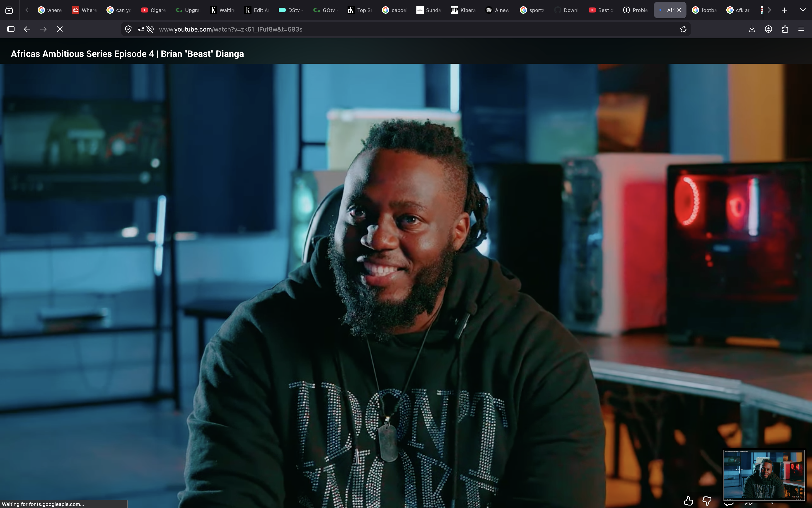Switch to the 'Best o' YouTube tab
This screenshot has width=812, height=508.
[x=601, y=10]
